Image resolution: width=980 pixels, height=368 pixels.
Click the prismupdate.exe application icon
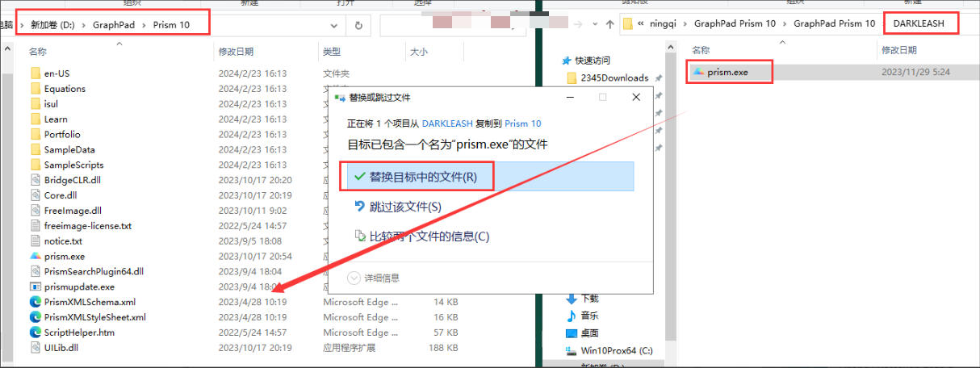click(x=36, y=286)
